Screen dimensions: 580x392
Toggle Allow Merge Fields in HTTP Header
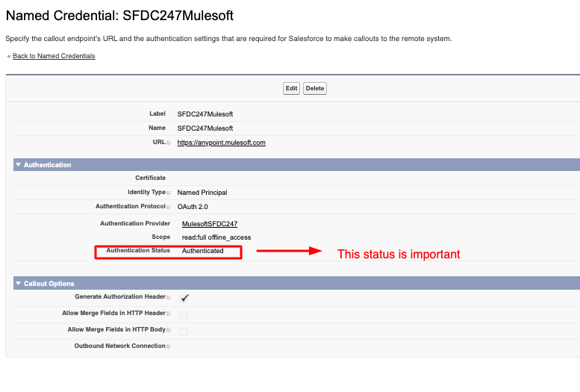(x=184, y=315)
